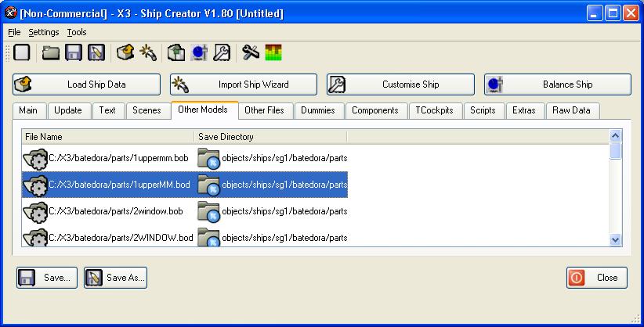Click the Import Wizard wand toolbar icon

point(148,52)
